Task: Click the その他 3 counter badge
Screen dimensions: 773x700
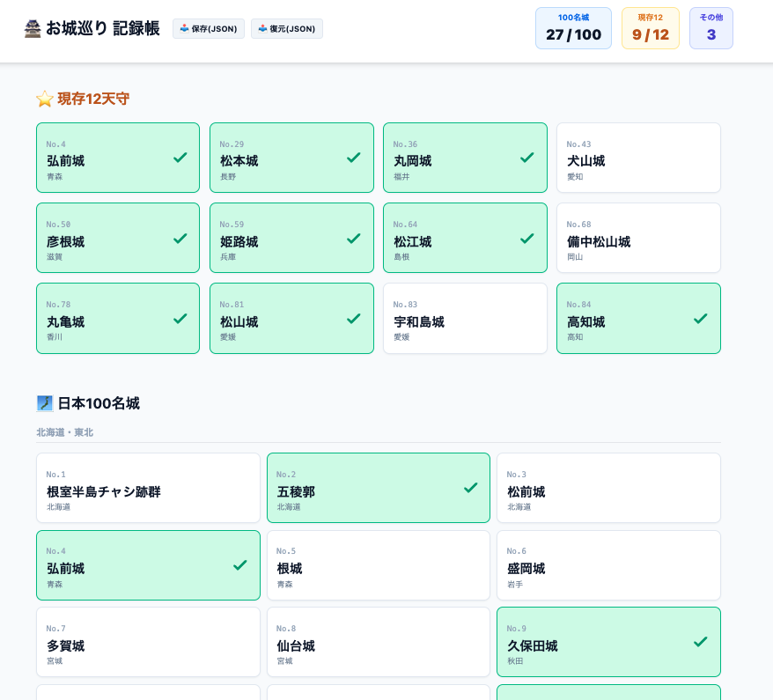Action: coord(710,28)
